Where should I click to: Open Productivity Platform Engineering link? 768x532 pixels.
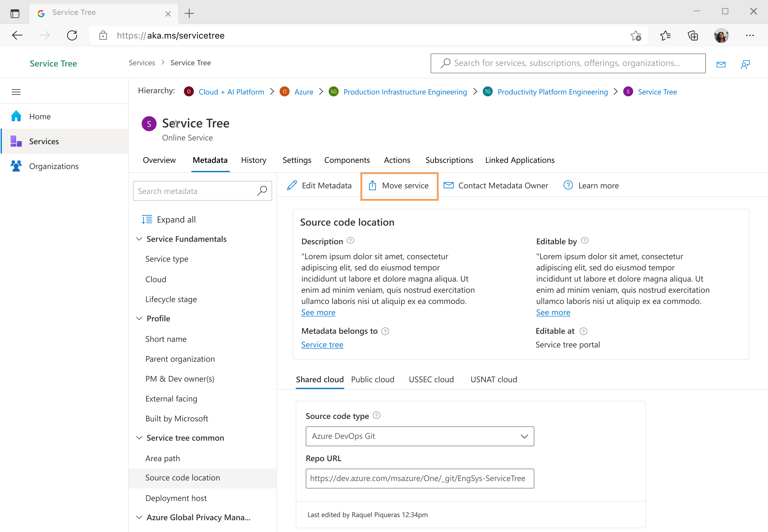(x=553, y=92)
